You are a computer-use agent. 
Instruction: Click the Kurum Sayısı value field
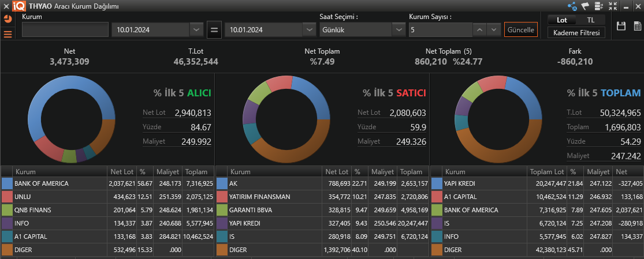tap(441, 30)
